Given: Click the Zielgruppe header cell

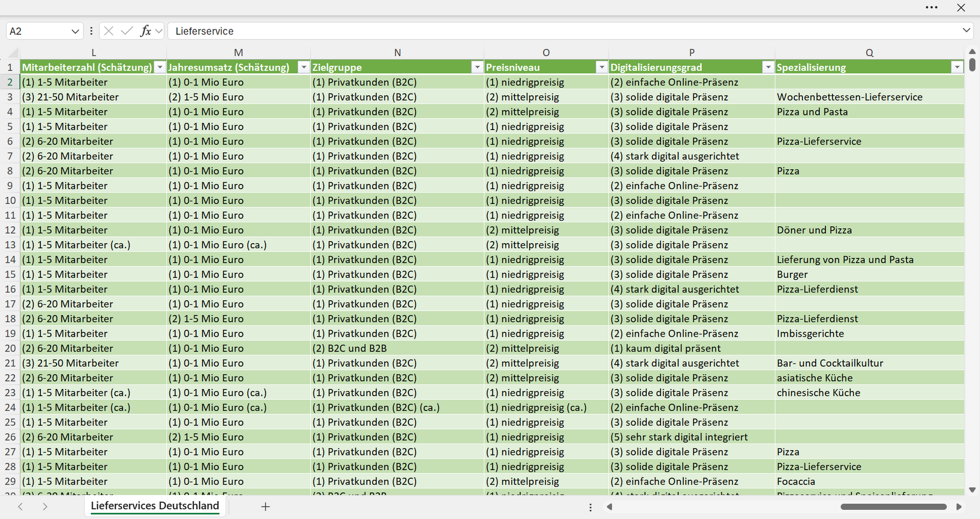Looking at the screenshot, I should coord(397,67).
